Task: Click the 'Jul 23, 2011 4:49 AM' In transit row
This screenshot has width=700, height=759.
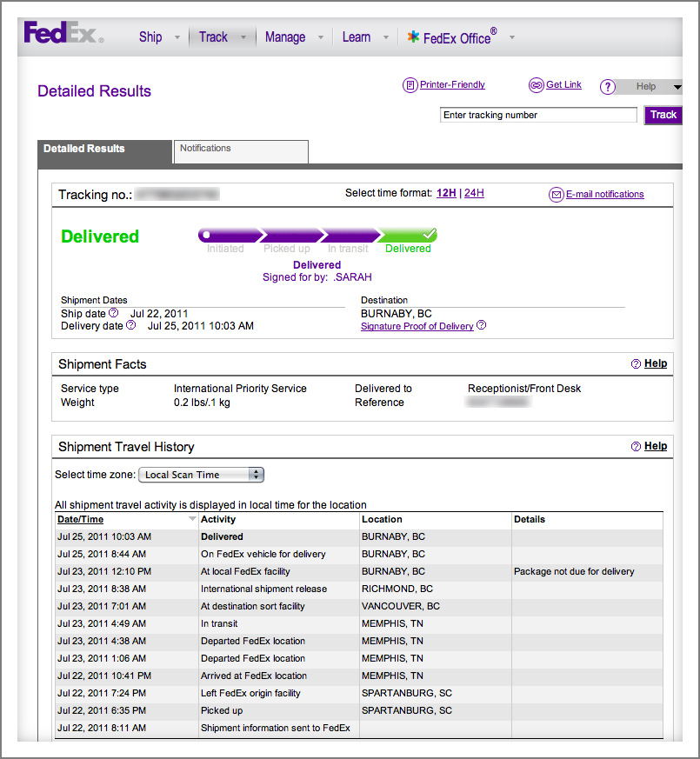Action: pyautogui.click(x=359, y=624)
